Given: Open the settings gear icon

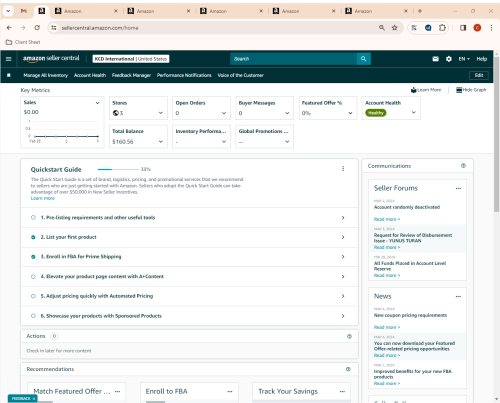Looking at the screenshot, I should tap(449, 59).
